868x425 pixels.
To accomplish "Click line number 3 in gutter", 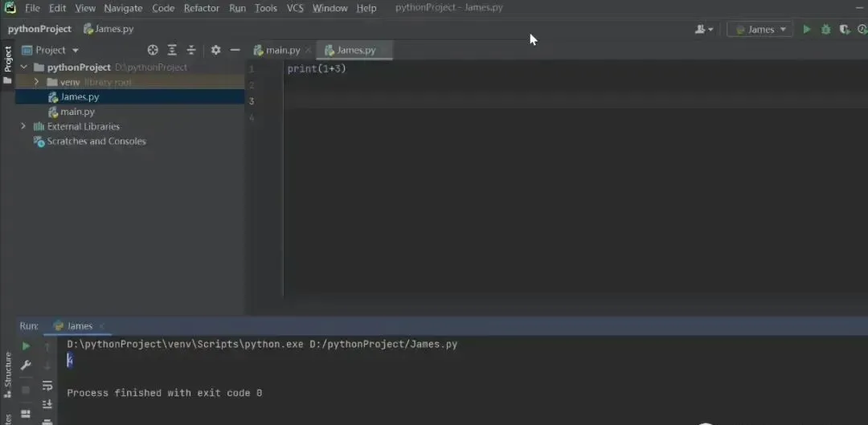I will click(x=252, y=100).
